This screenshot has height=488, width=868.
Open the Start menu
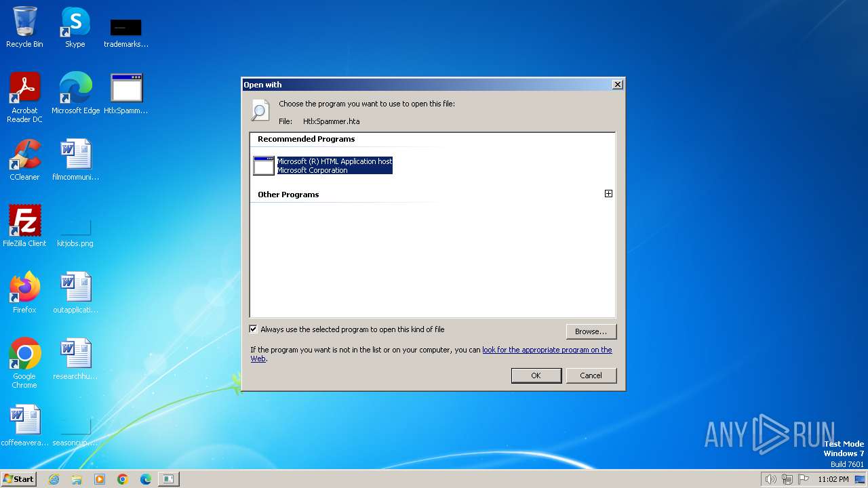18,479
